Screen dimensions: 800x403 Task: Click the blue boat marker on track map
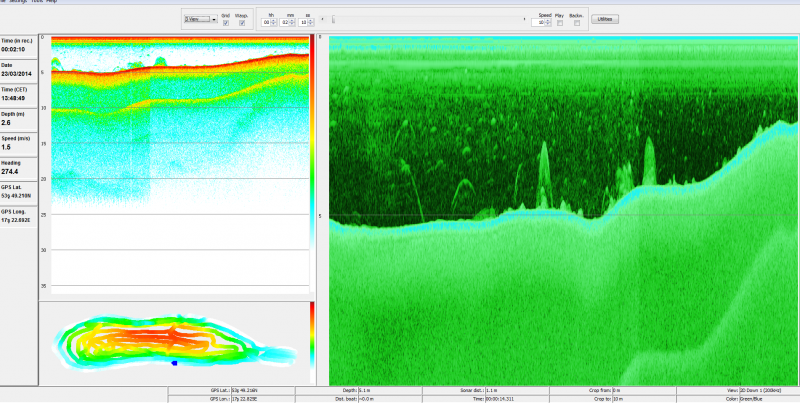(173, 362)
